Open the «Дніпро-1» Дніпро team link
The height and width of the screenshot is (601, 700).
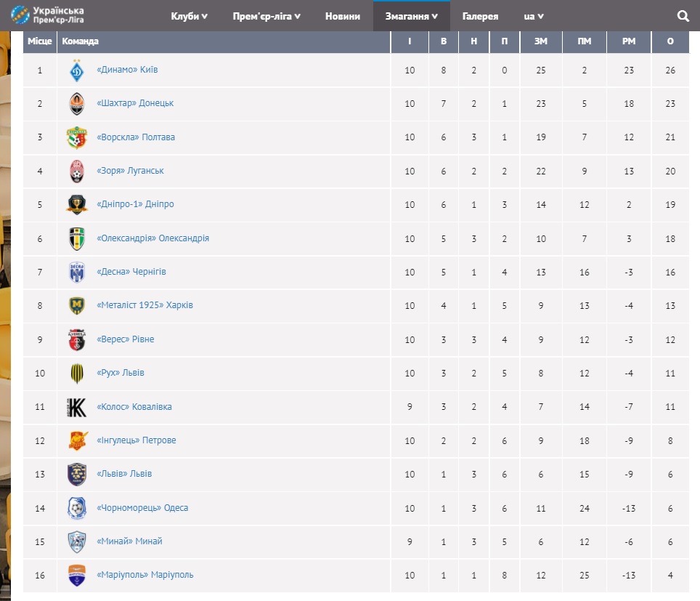tap(135, 204)
